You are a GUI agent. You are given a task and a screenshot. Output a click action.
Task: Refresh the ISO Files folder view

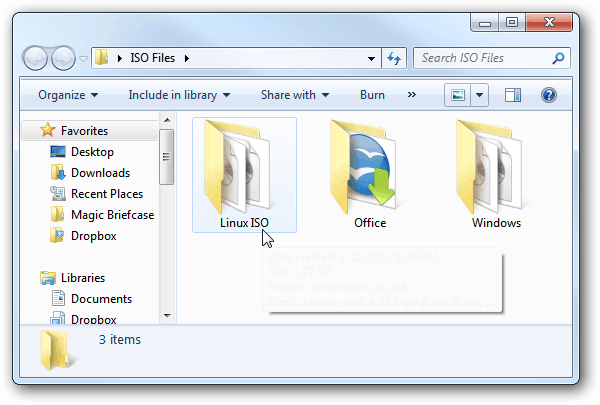tap(394, 58)
